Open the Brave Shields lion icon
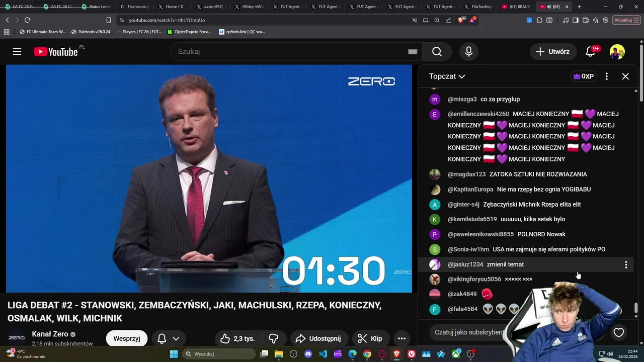The height and width of the screenshot is (362, 644). [460, 20]
